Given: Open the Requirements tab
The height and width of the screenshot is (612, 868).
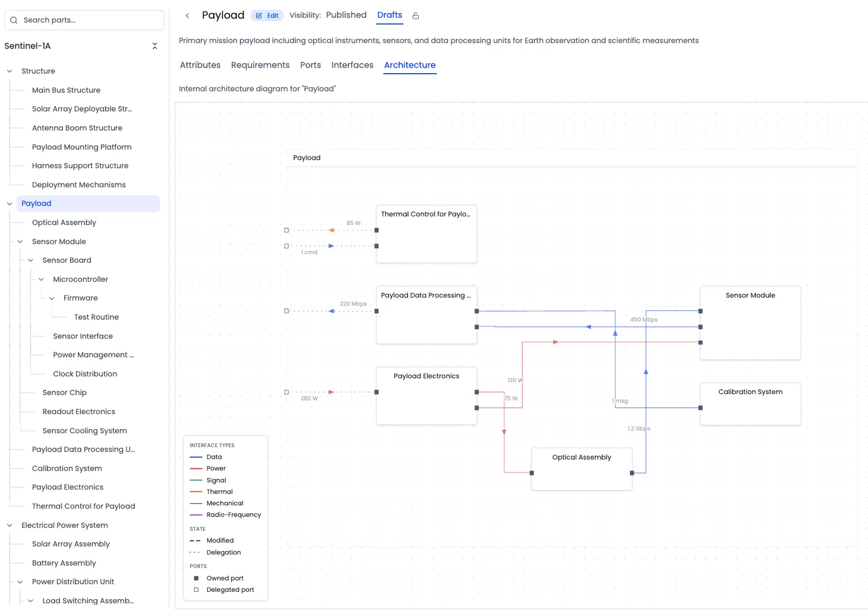Looking at the screenshot, I should pyautogui.click(x=260, y=65).
